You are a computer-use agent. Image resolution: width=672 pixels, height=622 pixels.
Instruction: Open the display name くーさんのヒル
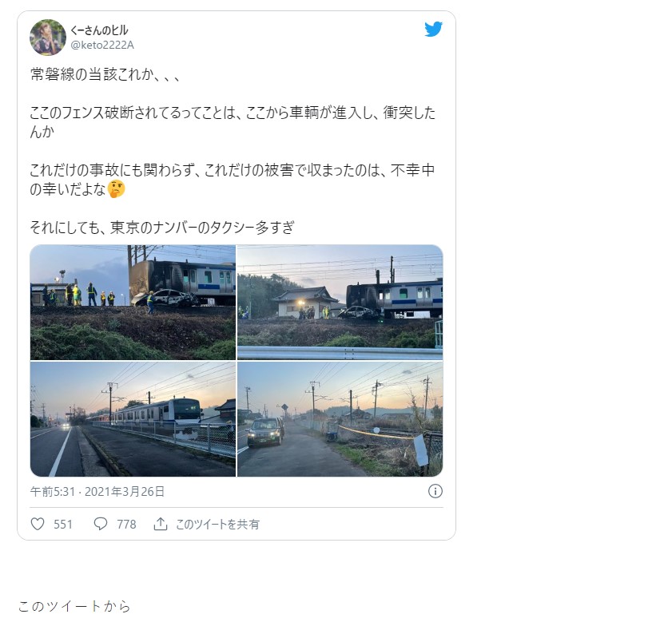pos(99,30)
